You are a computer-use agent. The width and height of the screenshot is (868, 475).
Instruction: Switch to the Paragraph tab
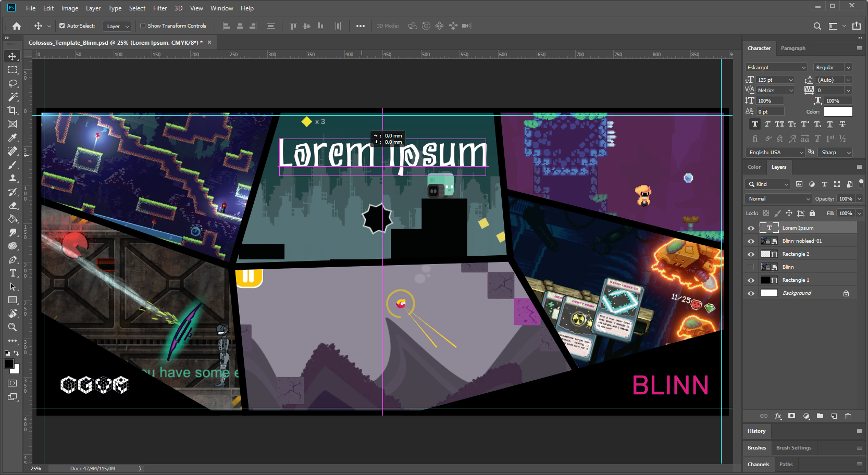pyautogui.click(x=793, y=48)
